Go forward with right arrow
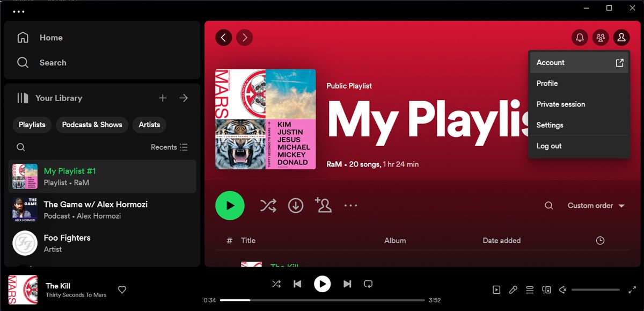 click(245, 38)
